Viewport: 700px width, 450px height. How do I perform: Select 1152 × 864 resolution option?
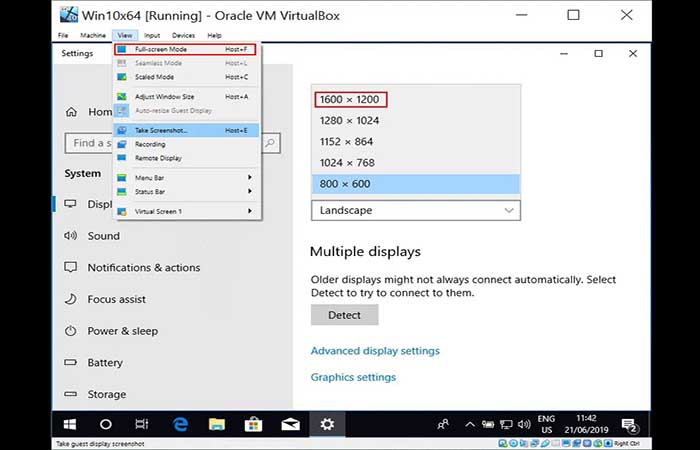point(416,142)
